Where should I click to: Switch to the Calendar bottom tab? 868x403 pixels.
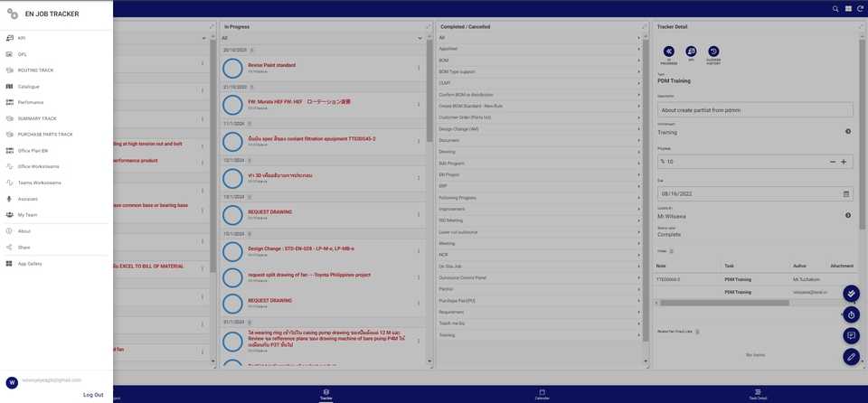pos(542,394)
